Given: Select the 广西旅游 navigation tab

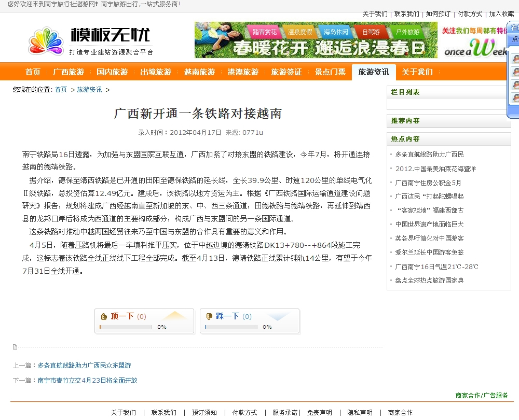Looking at the screenshot, I should 69,72.
